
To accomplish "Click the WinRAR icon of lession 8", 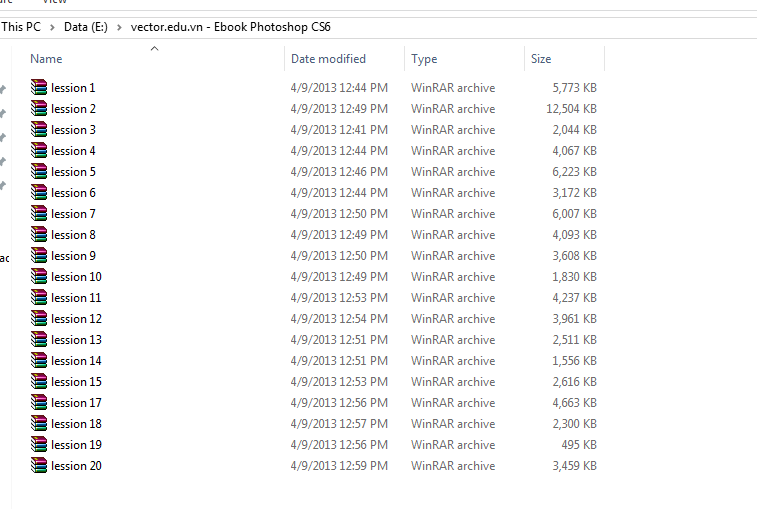I will point(39,234).
